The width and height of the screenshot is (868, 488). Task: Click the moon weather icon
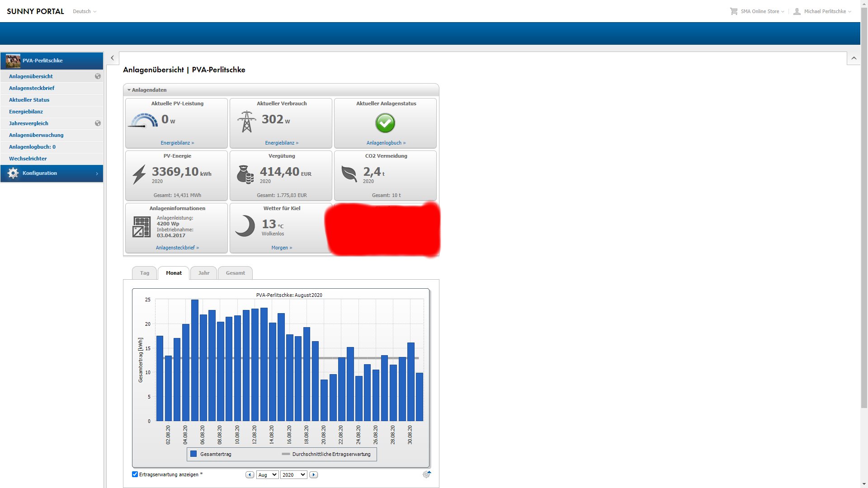pos(245,225)
